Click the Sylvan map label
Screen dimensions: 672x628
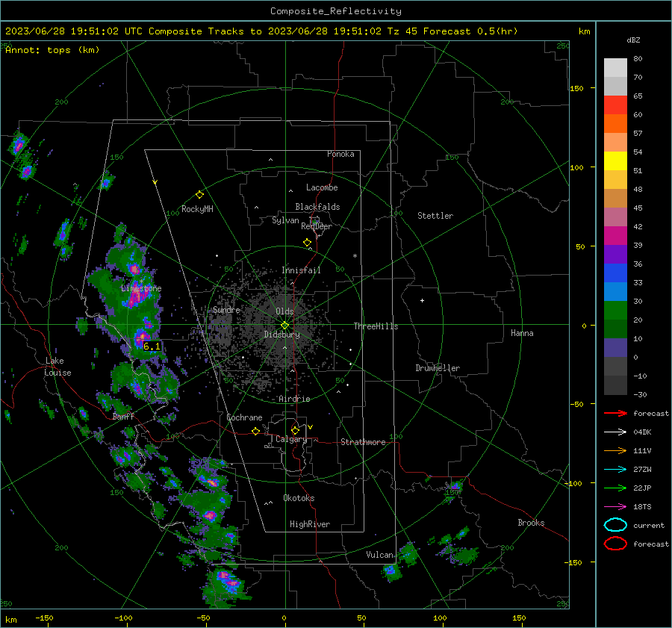click(285, 220)
